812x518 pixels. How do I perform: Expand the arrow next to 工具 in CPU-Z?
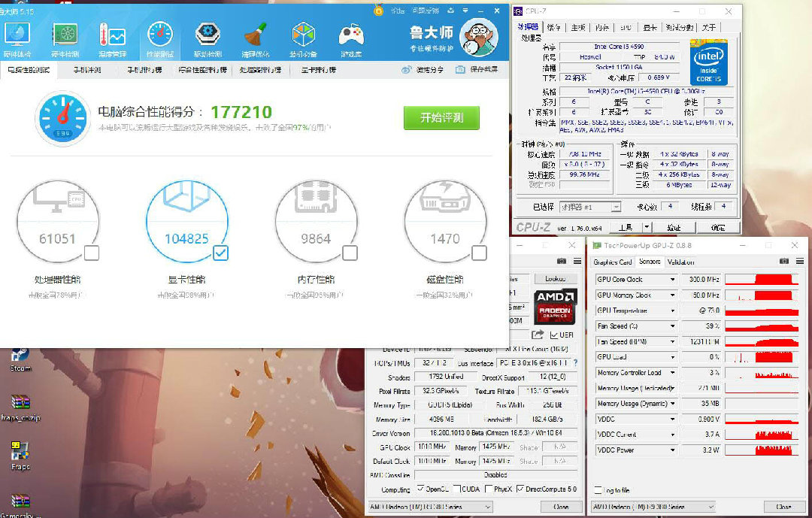pos(647,227)
